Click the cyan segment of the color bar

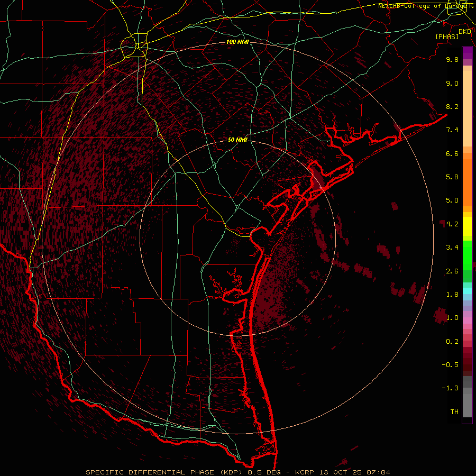coord(467,291)
